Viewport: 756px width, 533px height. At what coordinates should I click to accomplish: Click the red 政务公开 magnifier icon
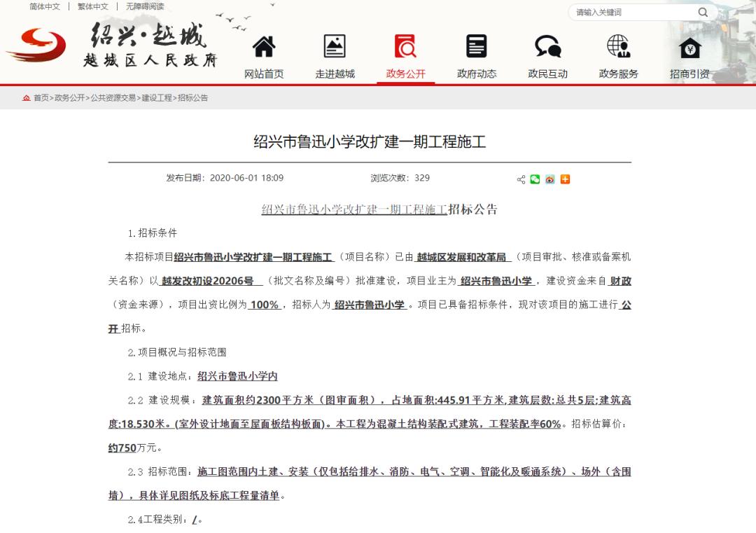(x=405, y=46)
